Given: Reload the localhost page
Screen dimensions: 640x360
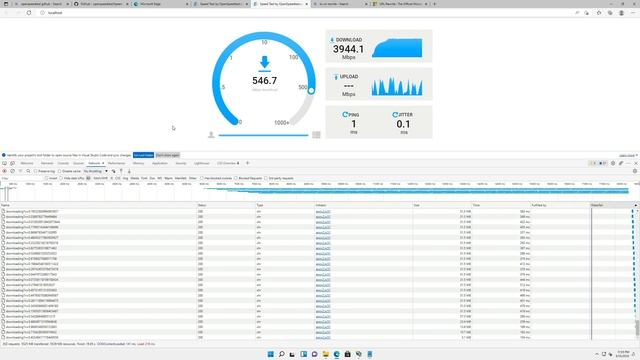Looking at the screenshot, I should tap(29, 13).
